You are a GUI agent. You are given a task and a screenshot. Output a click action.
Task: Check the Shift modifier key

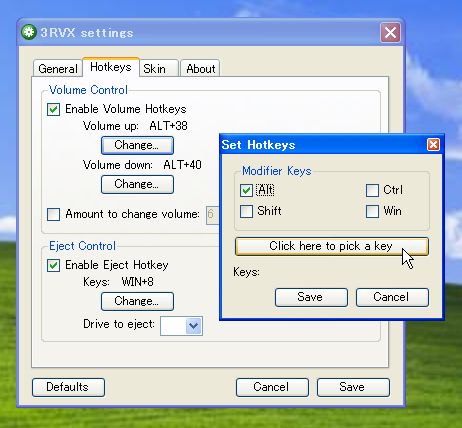click(x=246, y=211)
